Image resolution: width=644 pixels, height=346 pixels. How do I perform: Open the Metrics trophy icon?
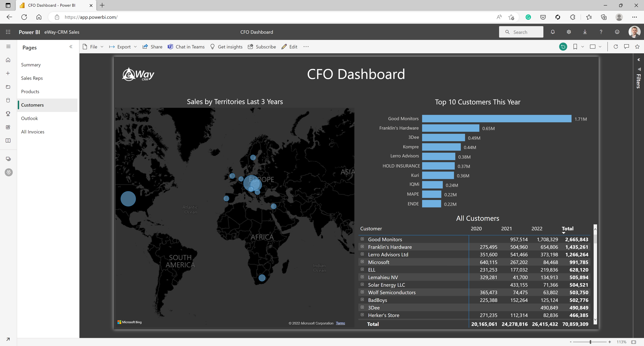(x=8, y=114)
